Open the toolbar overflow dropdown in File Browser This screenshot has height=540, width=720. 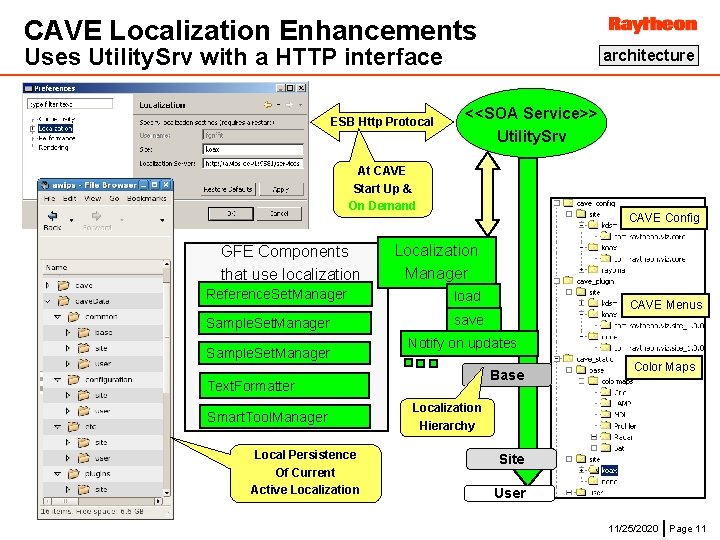pos(162,220)
